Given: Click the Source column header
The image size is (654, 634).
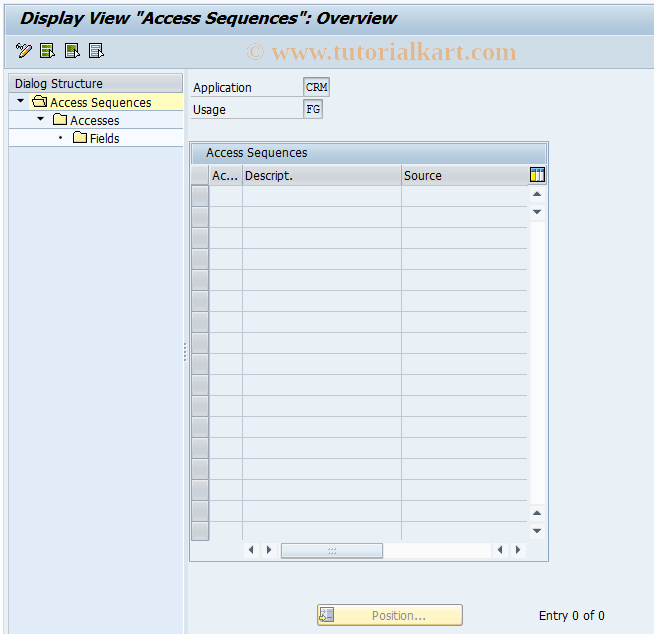Looking at the screenshot, I should [465, 176].
